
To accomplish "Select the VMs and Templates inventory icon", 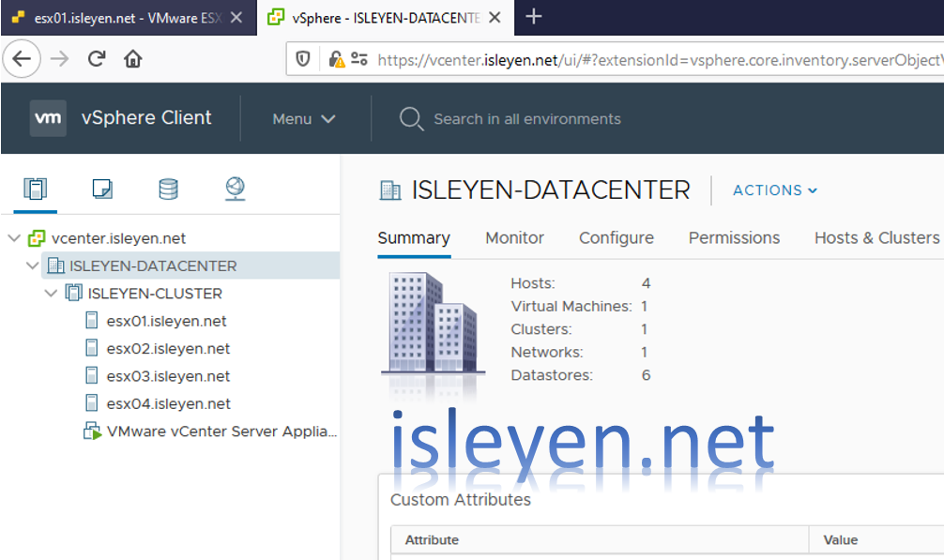I will click(101, 189).
